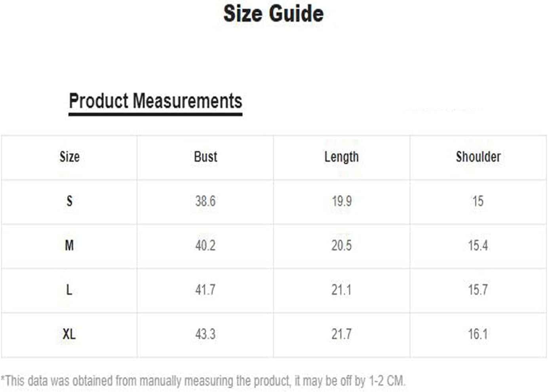
Task: Click the Shoulder column header
Action: coord(478,157)
